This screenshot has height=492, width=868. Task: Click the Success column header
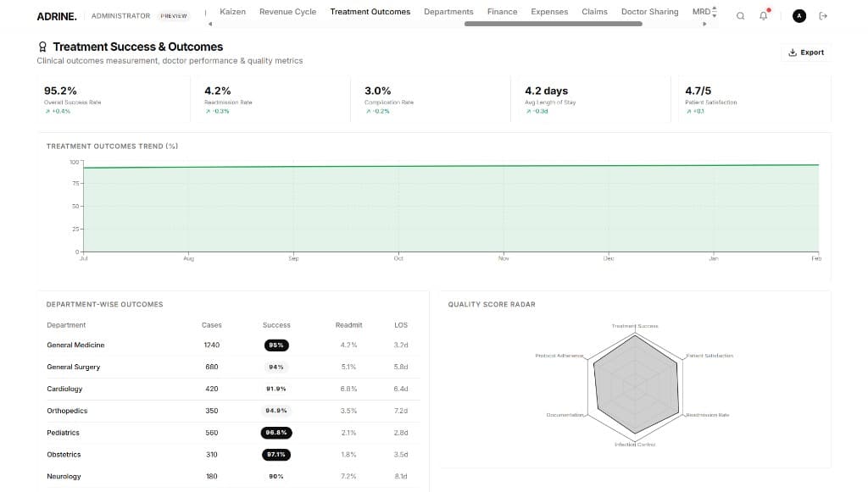coord(276,325)
